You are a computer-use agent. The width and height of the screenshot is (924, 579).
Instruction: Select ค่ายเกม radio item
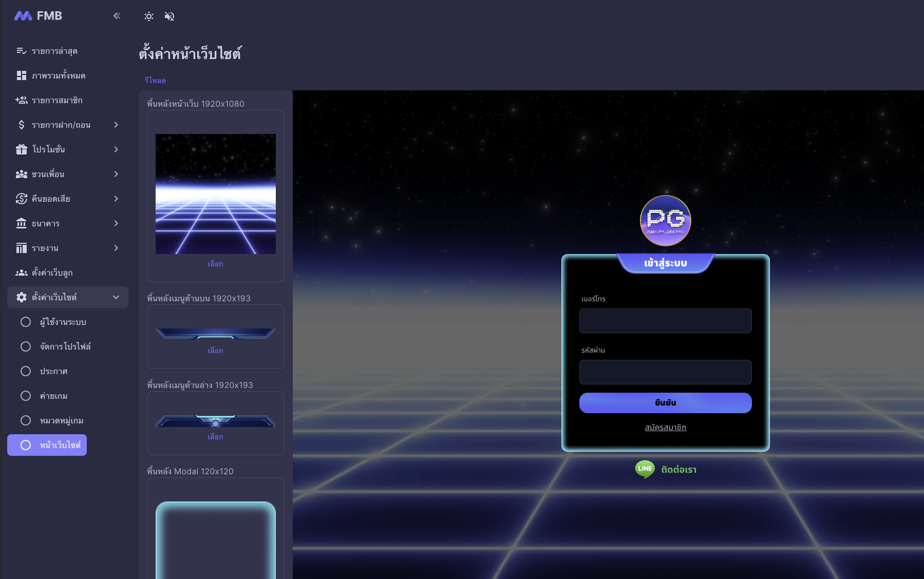click(x=26, y=396)
